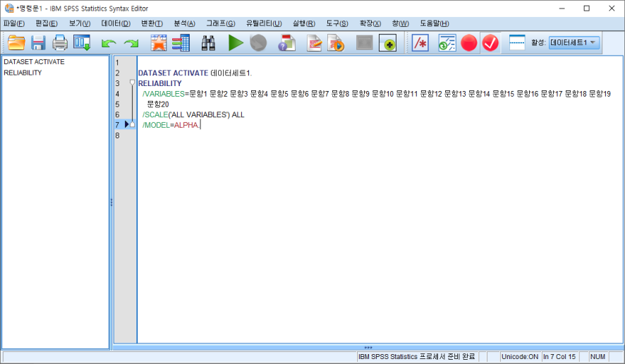The height and width of the screenshot is (364, 625).
Task: Open the 실행(R) menu
Action: pyautogui.click(x=304, y=23)
